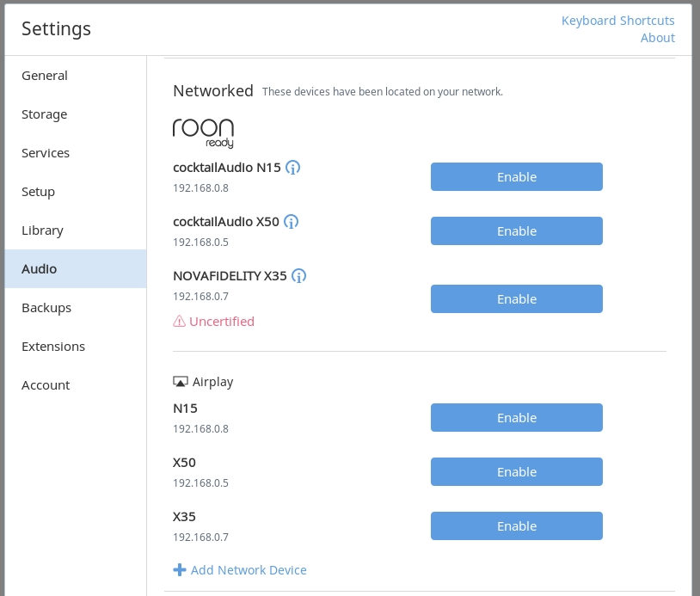Image resolution: width=700 pixels, height=596 pixels.
Task: Click Add Network Device link
Action: tap(249, 570)
